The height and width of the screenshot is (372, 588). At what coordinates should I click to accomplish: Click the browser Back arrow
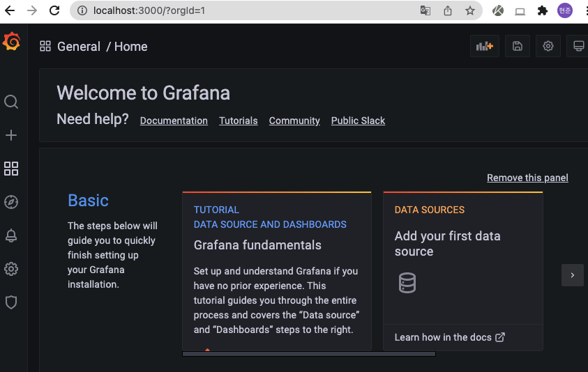[10, 10]
